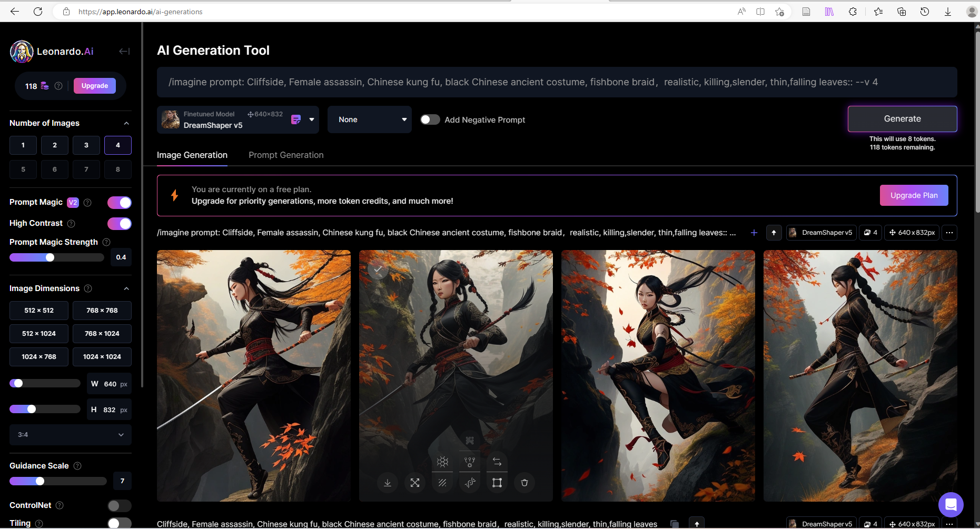Open the fourth generated assassin image
The height and width of the screenshot is (529, 980).
pyautogui.click(x=860, y=376)
